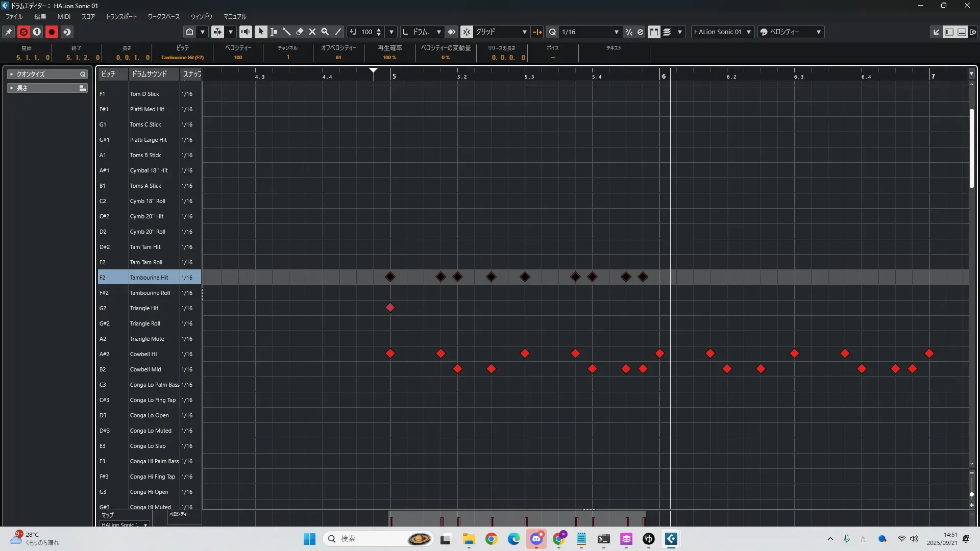This screenshot has width=980, height=551.
Task: Select the Drumstick tool
Action: [287, 32]
